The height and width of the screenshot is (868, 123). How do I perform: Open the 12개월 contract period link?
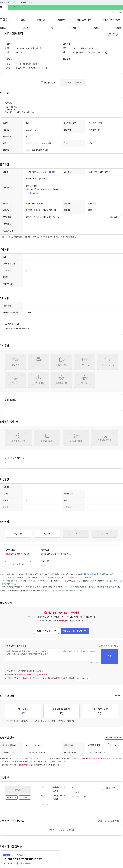52,172
